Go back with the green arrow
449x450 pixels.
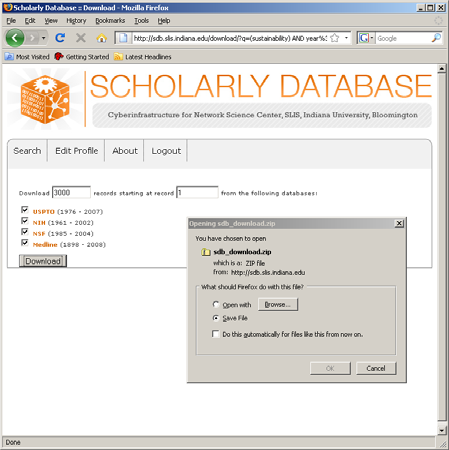pos(15,38)
